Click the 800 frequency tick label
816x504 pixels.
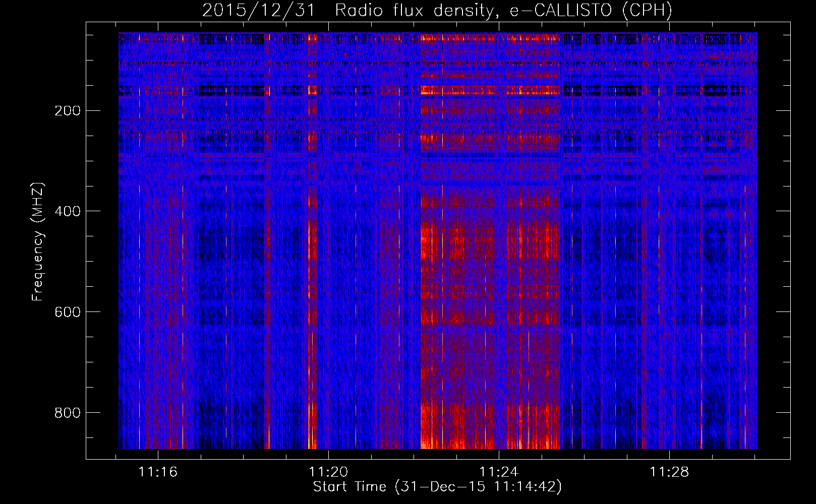(67, 413)
